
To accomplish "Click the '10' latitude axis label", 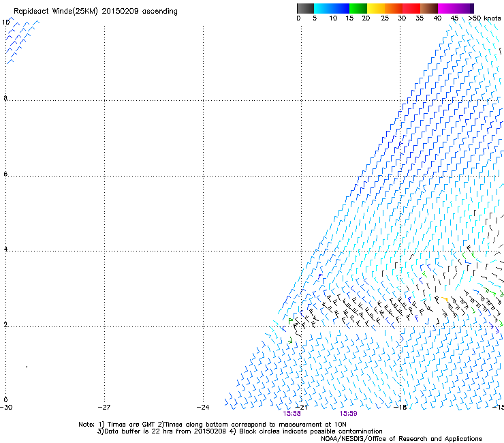I will (5, 22).
